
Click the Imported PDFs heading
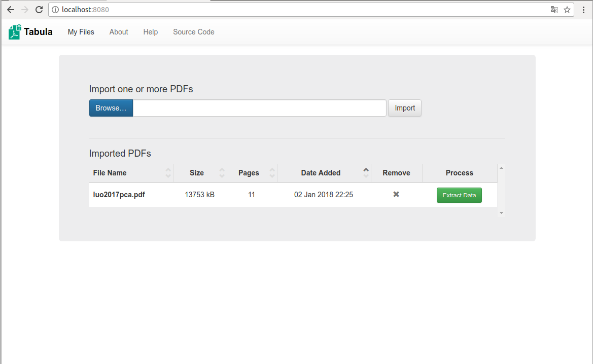(120, 153)
